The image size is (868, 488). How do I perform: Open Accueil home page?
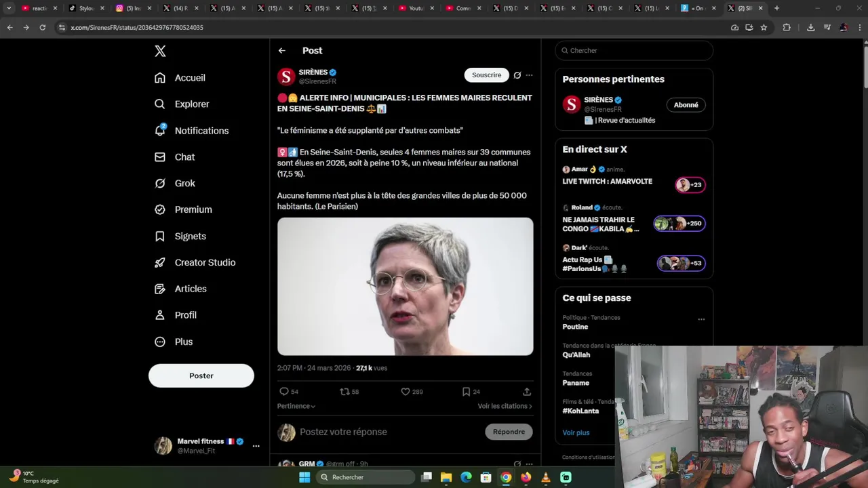pyautogui.click(x=180, y=78)
